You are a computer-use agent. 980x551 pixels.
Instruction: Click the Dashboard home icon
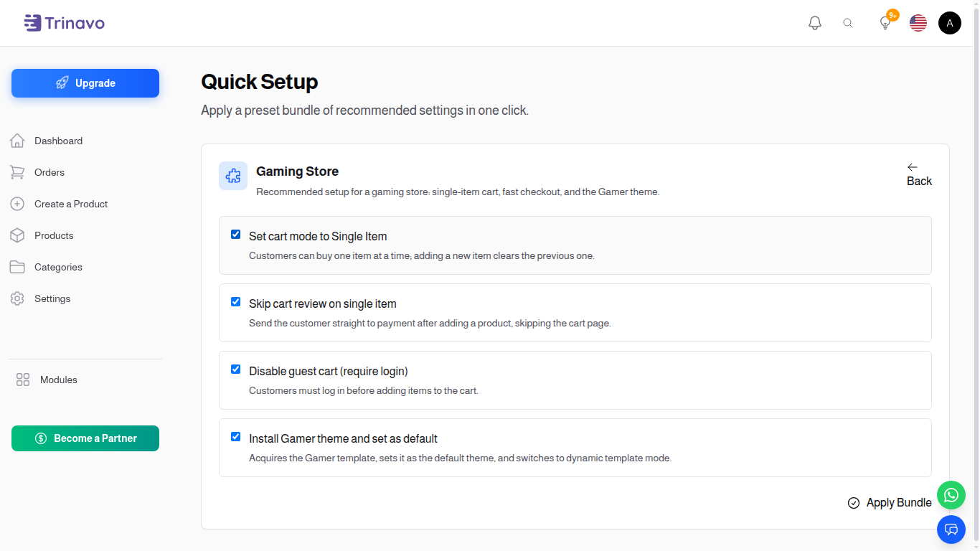17,141
